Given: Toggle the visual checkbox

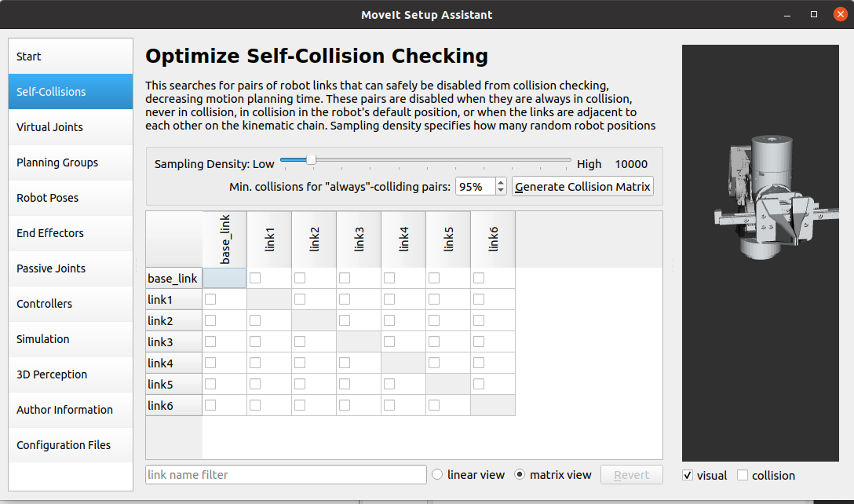Looking at the screenshot, I should click(688, 475).
